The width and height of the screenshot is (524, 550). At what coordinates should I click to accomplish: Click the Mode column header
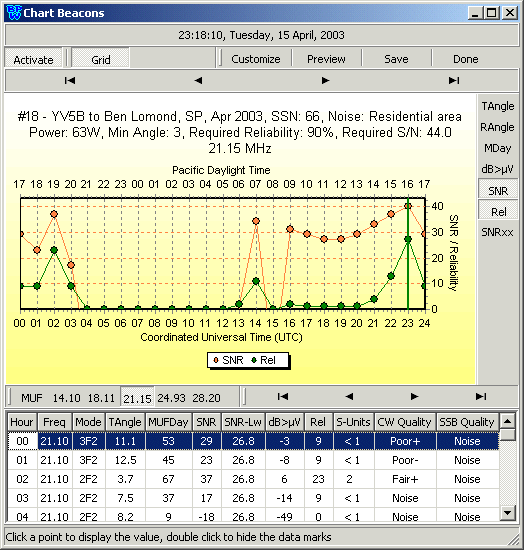click(88, 422)
